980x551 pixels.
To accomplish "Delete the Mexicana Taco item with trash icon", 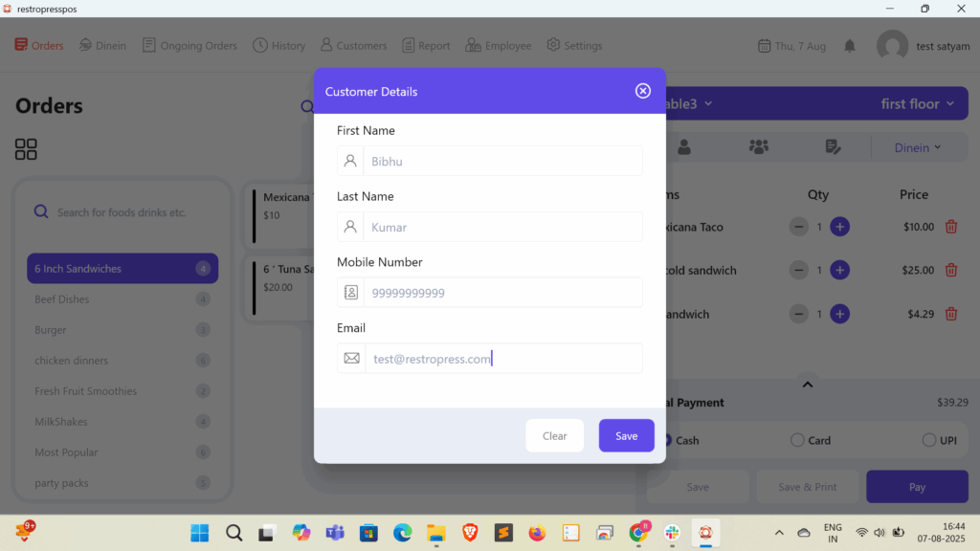I will pos(951,227).
